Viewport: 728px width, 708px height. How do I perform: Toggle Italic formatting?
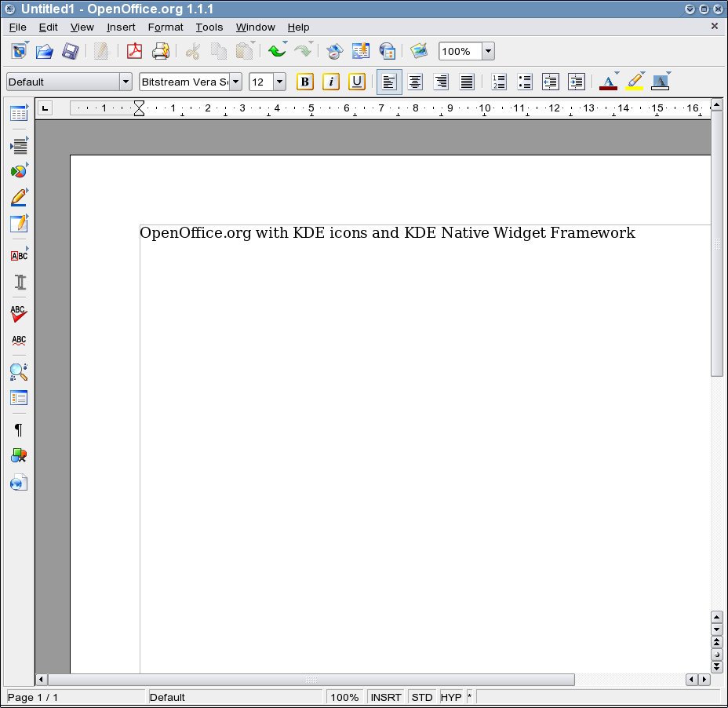[x=330, y=82]
